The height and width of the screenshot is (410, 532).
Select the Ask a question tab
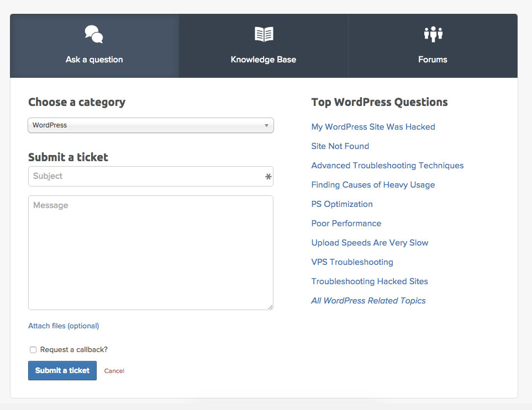click(x=94, y=59)
